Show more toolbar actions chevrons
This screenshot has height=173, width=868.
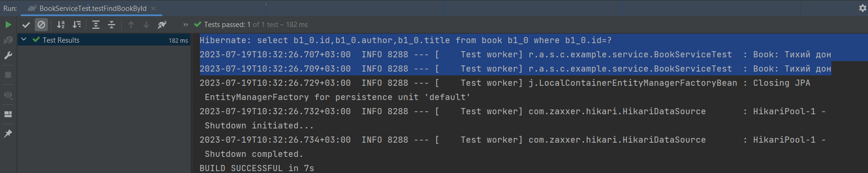click(186, 25)
